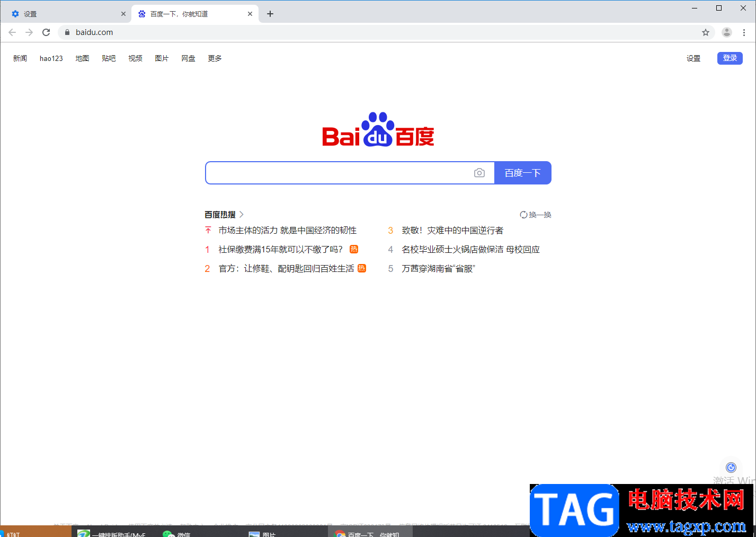Viewport: 756px width, 537px height.
Task: Open the Chrome profile avatar
Action: [x=727, y=32]
